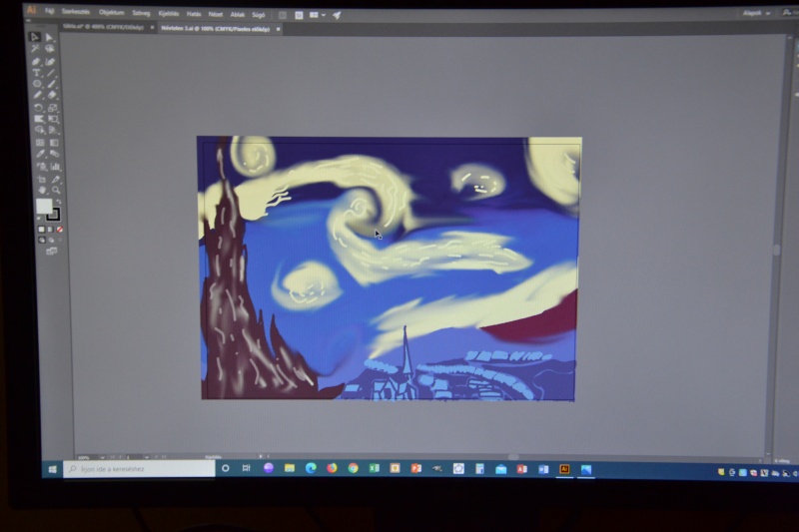Select the Gradient tool

[x=54, y=143]
